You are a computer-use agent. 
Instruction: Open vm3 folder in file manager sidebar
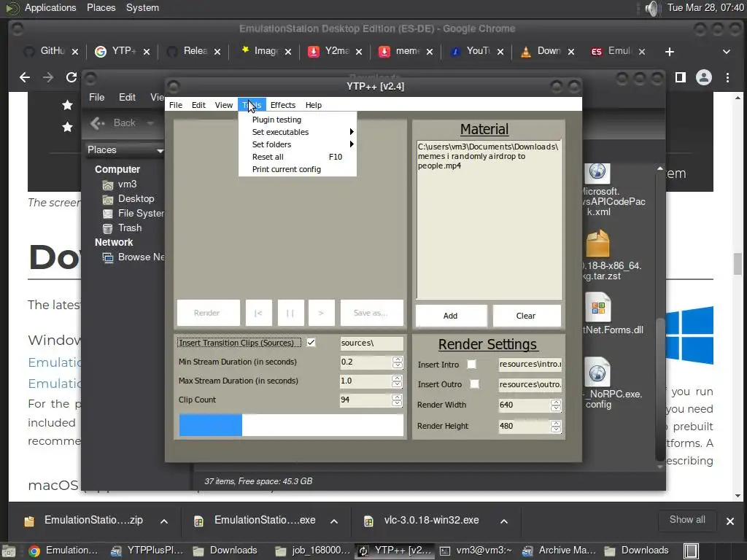pos(127,184)
